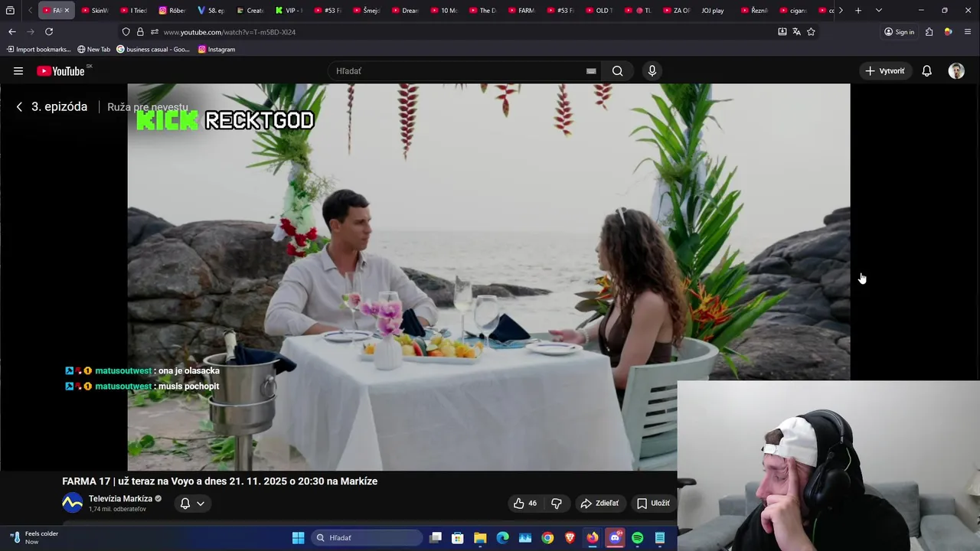
Task: Open the account avatar menu
Action: [956, 71]
